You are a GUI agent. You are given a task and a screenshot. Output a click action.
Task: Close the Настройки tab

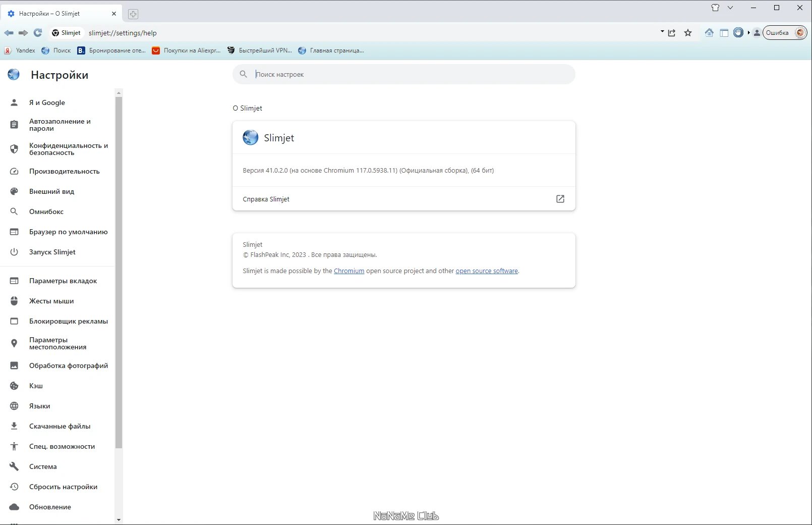click(x=114, y=14)
